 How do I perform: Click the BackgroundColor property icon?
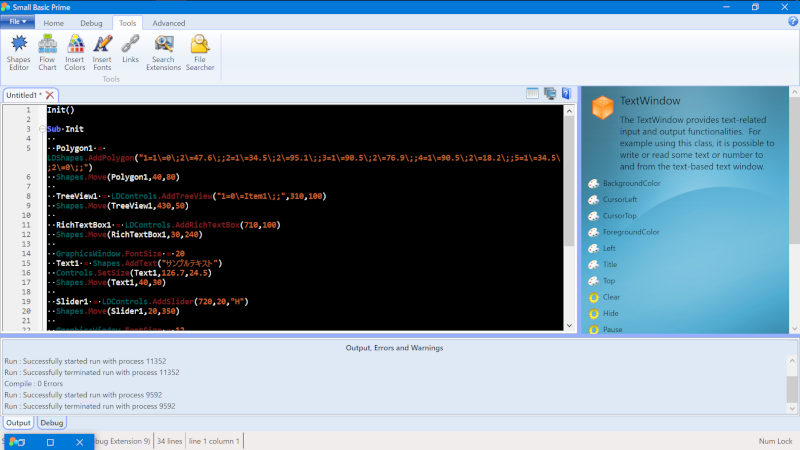pyautogui.click(x=593, y=184)
